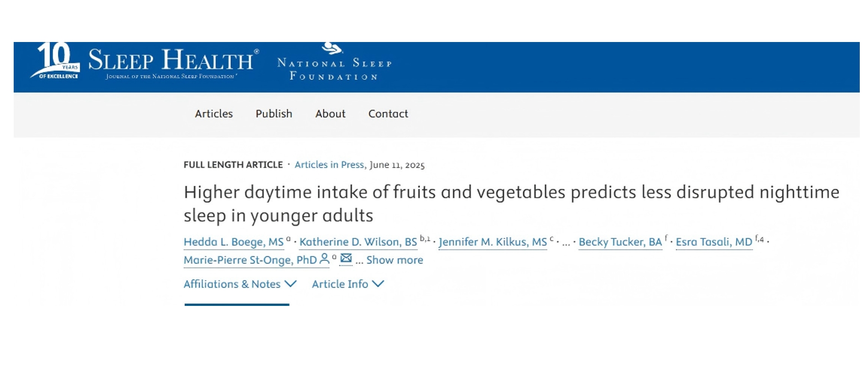This screenshot has width=868, height=368.
Task: Click author Esra Tasali, MD
Action: coord(714,242)
